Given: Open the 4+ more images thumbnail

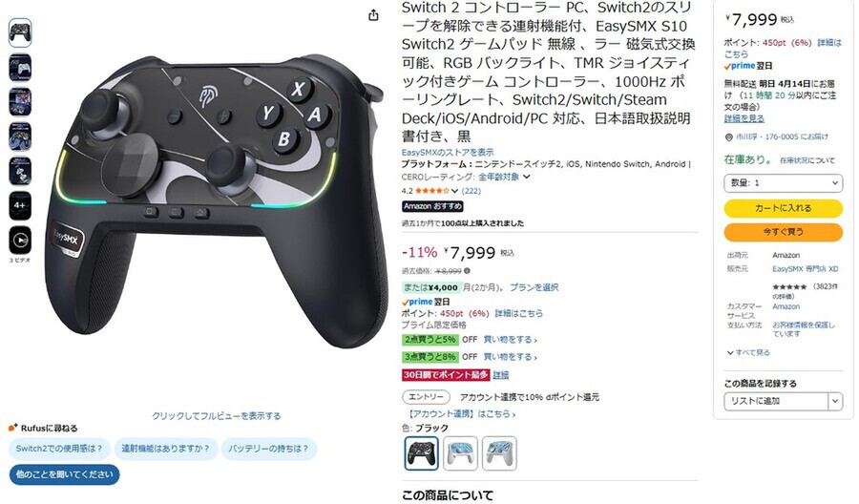Looking at the screenshot, I should 20,205.
